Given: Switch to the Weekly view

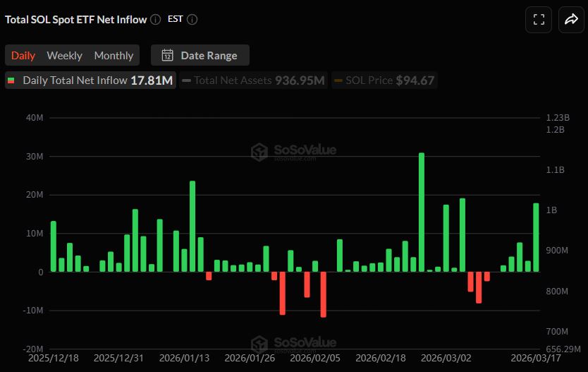Looking at the screenshot, I should (64, 56).
